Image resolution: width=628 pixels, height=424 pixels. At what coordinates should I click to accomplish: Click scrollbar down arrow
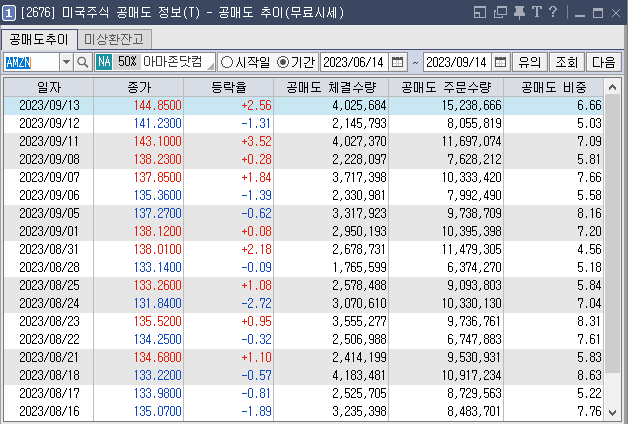pyautogui.click(x=612, y=412)
